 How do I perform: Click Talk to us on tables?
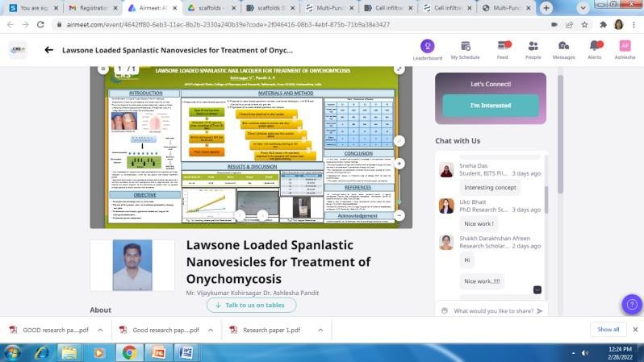251,305
